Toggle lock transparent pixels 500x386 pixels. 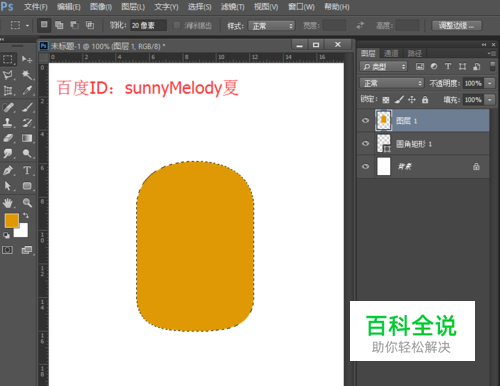coord(386,99)
